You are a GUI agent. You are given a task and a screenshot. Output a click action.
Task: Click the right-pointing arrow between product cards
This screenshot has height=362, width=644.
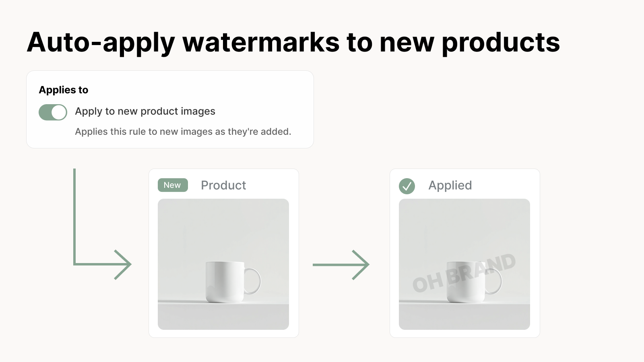pyautogui.click(x=341, y=265)
